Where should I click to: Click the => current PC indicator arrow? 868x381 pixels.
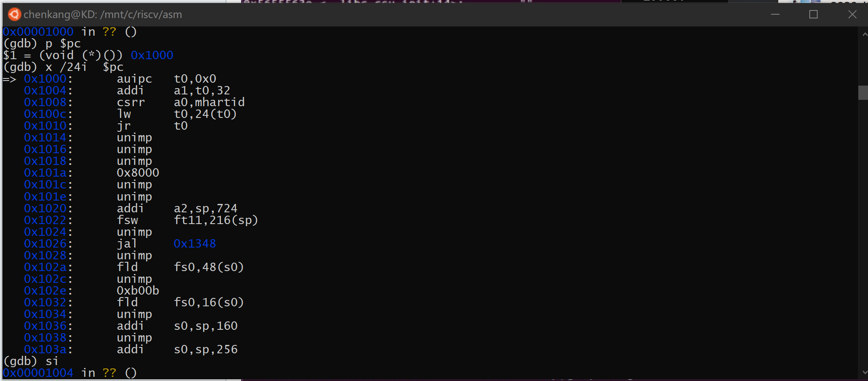(10, 78)
